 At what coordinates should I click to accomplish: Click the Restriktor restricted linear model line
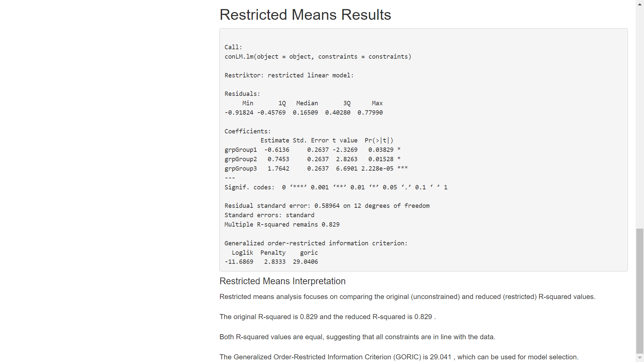tap(289, 75)
